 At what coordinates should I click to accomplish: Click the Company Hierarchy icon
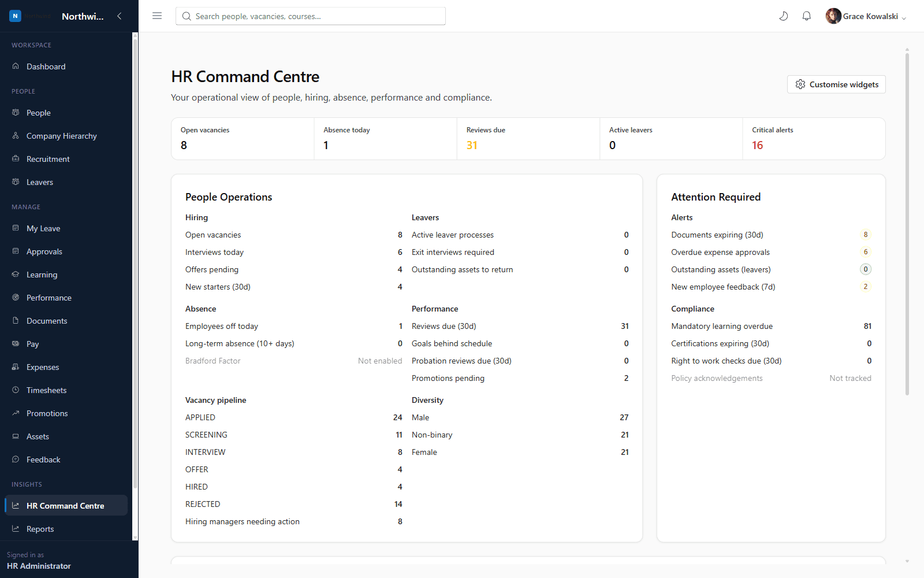coord(16,136)
